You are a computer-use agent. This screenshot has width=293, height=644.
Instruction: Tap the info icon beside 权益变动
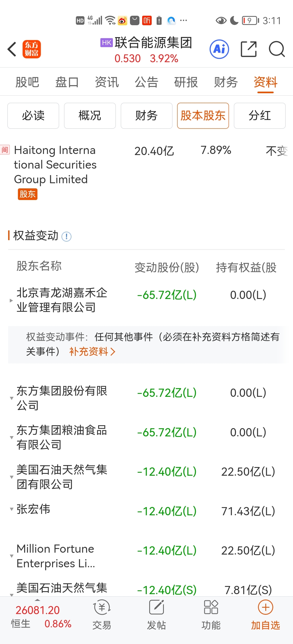coord(66,237)
